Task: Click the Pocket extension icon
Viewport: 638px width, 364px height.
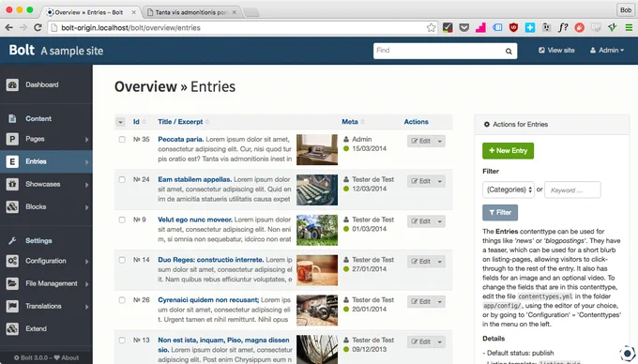Action: tap(463, 27)
